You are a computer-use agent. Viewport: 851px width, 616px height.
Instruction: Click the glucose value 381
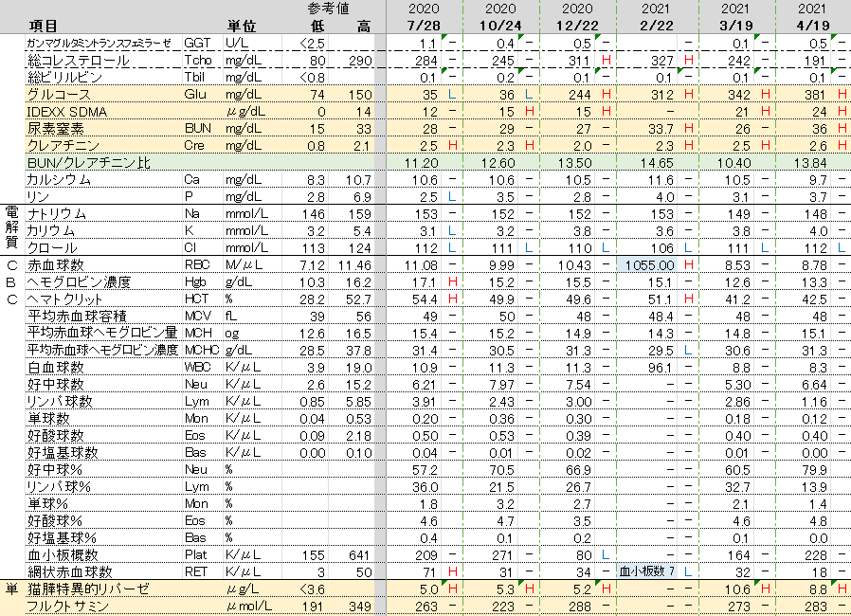(814, 95)
